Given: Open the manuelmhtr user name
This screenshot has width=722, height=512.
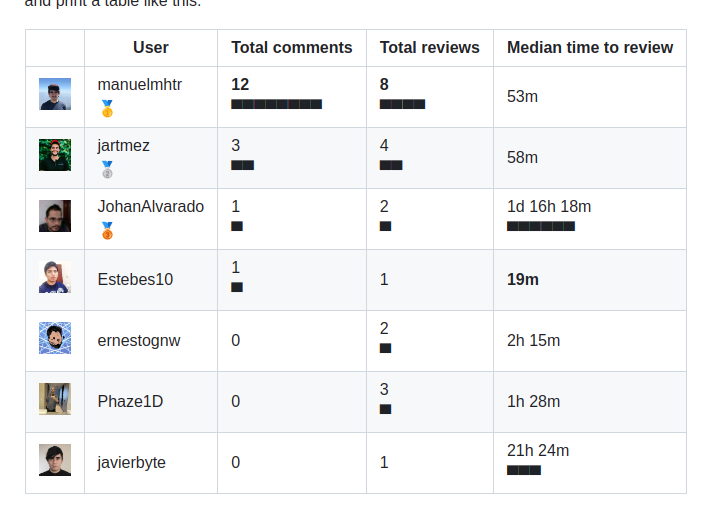Looking at the screenshot, I should point(140,85).
